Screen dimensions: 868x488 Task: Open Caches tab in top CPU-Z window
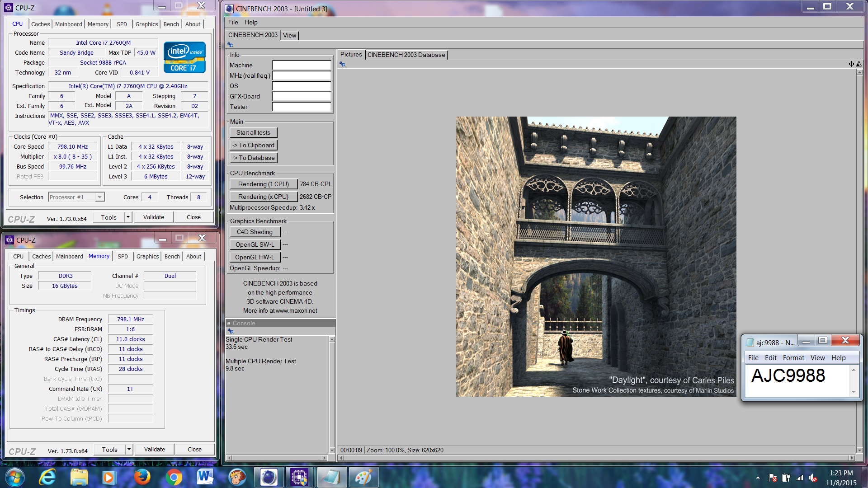[40, 24]
